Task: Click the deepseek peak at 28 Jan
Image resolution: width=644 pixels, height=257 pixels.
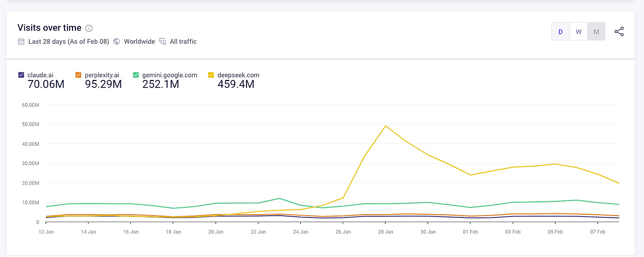Action: 385,126
